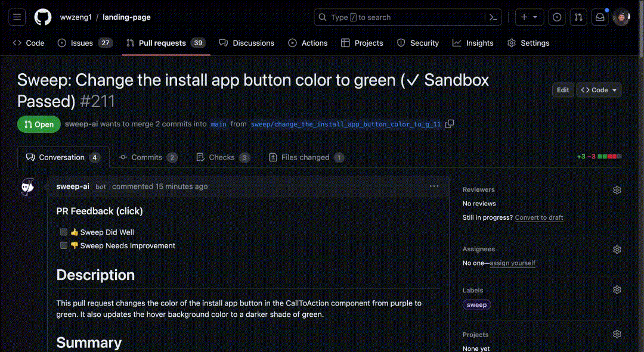Switch to the Commits tab
This screenshot has width=644, height=352.
coord(148,157)
